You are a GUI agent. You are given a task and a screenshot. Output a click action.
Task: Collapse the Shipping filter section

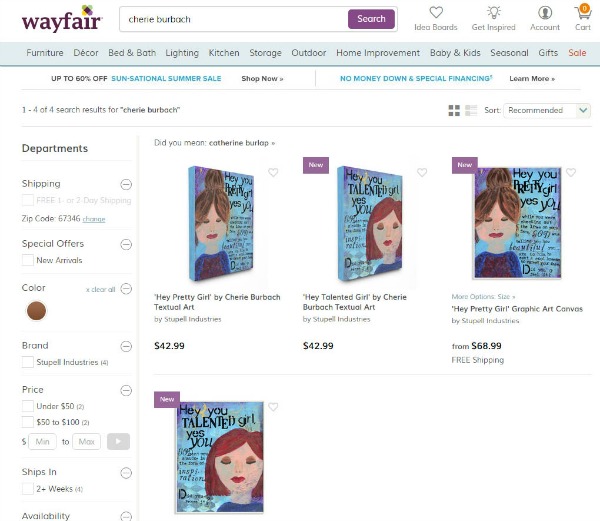pos(126,184)
